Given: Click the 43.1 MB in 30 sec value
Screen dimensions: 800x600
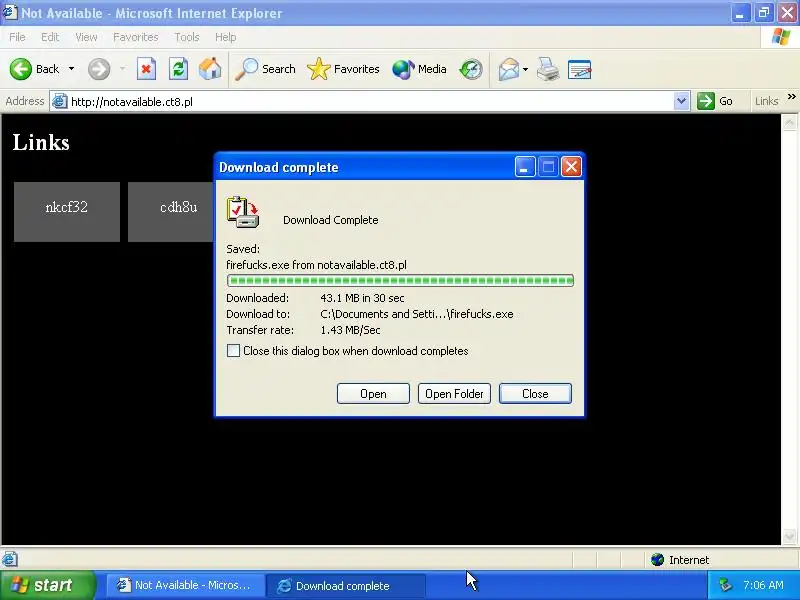Looking at the screenshot, I should 362,298.
